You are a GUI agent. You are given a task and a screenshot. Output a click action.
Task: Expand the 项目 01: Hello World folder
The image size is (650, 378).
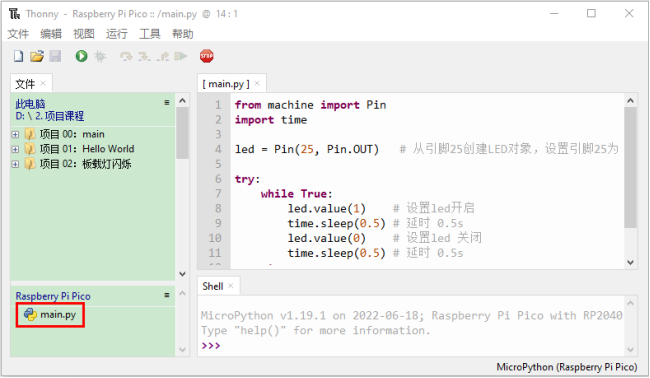pyautogui.click(x=15, y=149)
